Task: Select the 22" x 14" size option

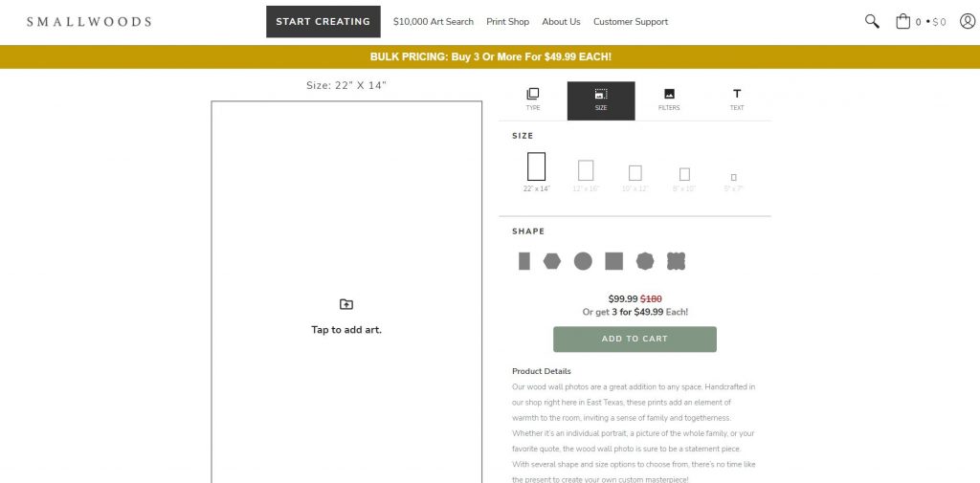Action: 536,172
